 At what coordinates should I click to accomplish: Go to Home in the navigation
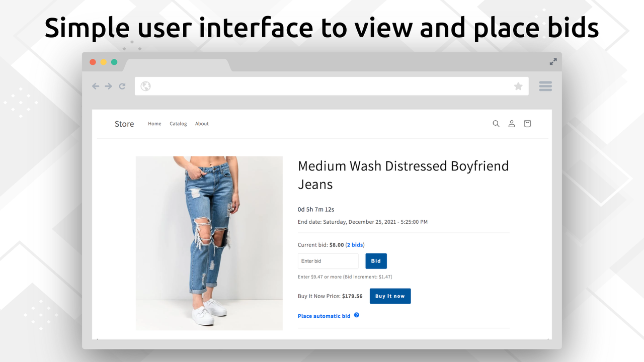154,123
